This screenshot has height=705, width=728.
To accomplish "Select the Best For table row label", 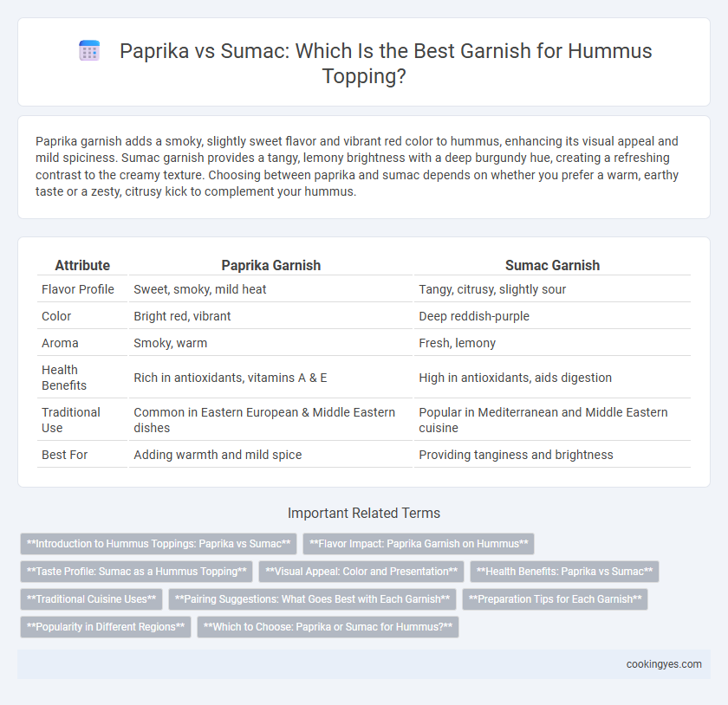I will [64, 455].
